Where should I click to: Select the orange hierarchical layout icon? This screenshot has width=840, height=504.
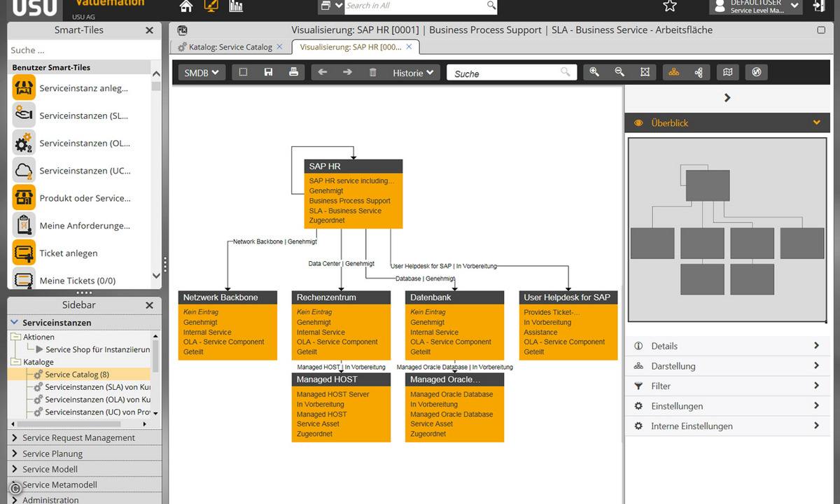coord(674,72)
